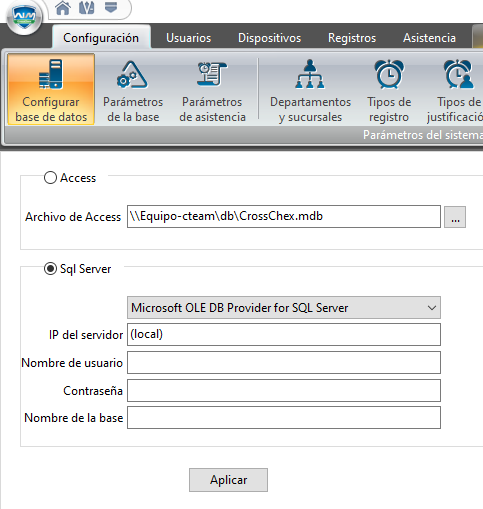Open the quick access dropdown arrow icon

[x=111, y=7]
